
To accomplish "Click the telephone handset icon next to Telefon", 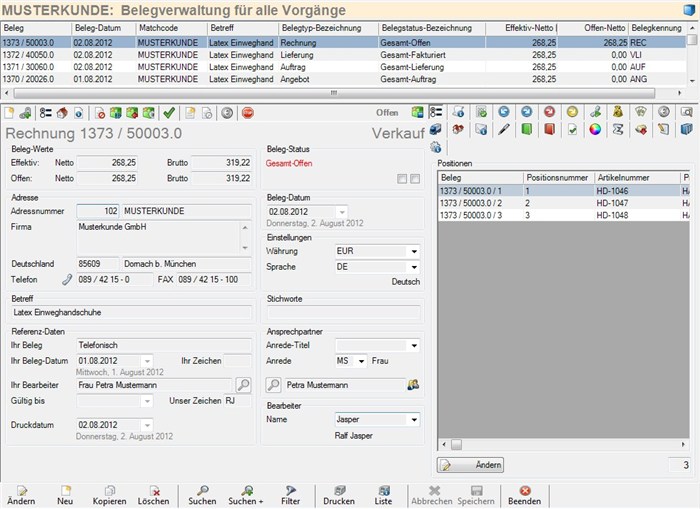I will 67,280.
